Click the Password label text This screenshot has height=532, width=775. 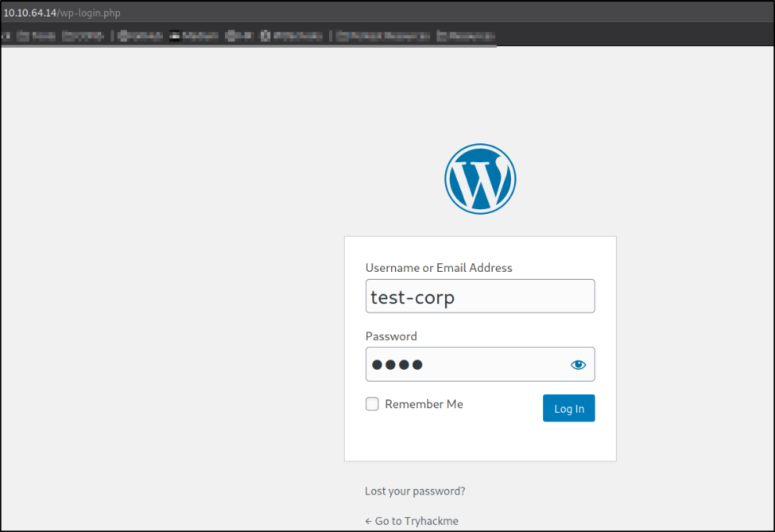tap(392, 336)
